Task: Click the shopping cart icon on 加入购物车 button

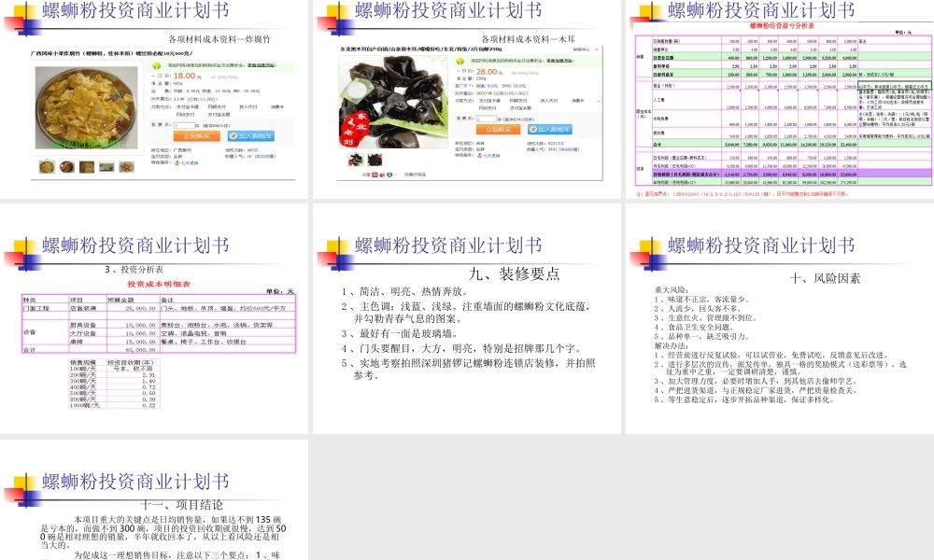Action: click(232, 136)
